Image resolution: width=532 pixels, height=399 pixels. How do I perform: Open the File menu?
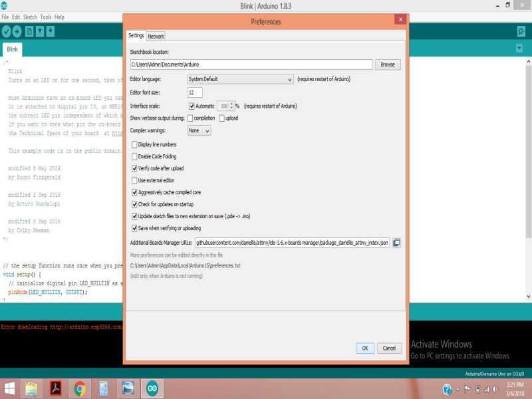pos(5,17)
